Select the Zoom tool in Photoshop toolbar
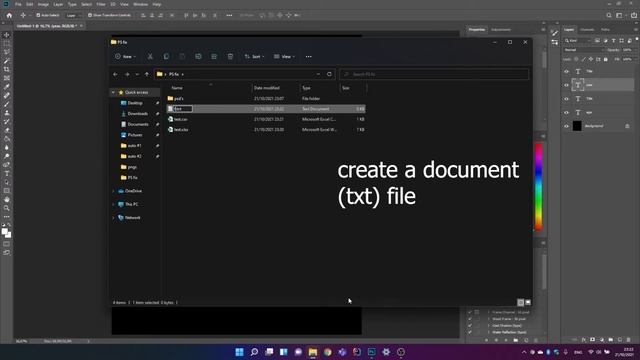 click(7, 208)
